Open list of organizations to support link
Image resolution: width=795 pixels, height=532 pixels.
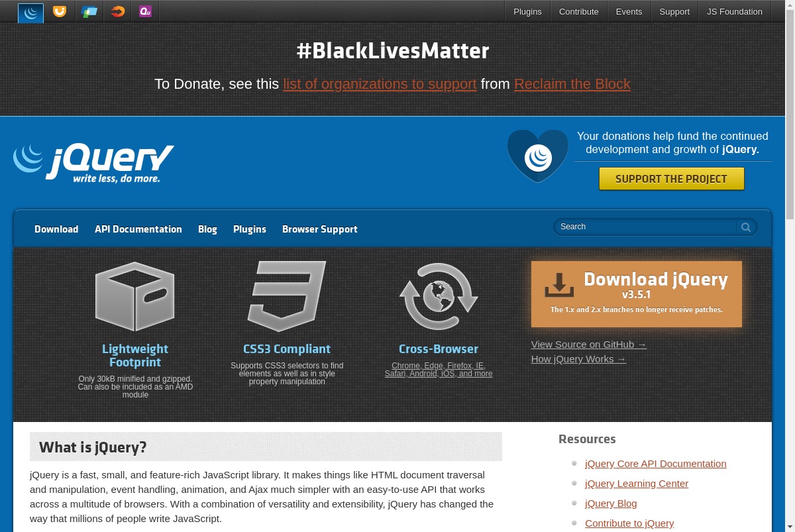(380, 84)
